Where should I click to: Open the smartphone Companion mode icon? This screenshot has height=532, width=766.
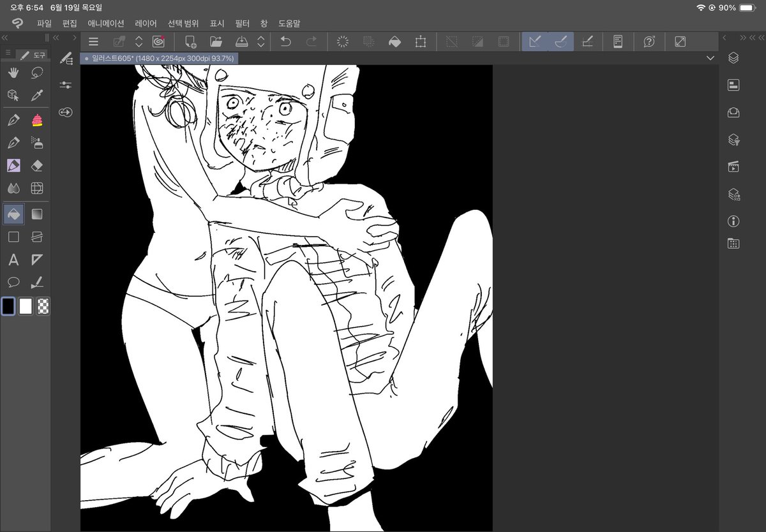tap(618, 42)
